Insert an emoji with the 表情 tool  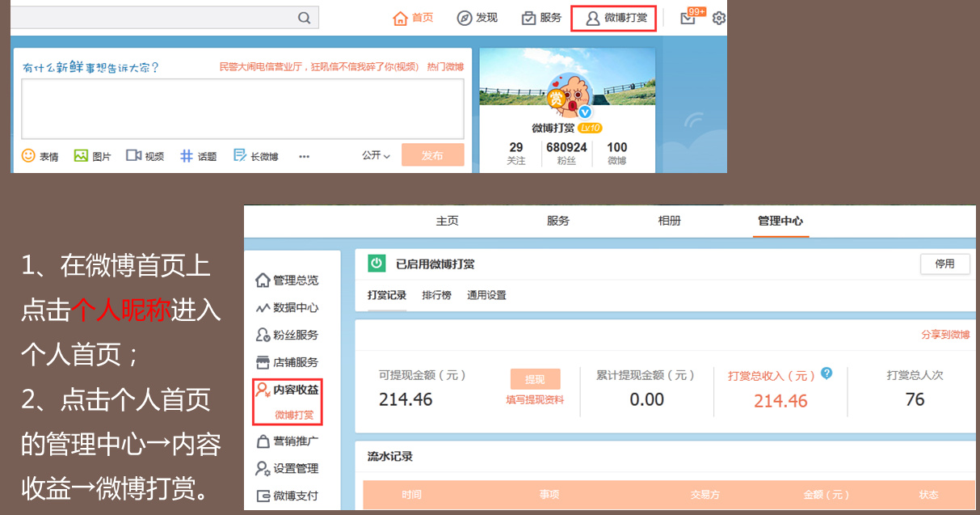(x=40, y=156)
